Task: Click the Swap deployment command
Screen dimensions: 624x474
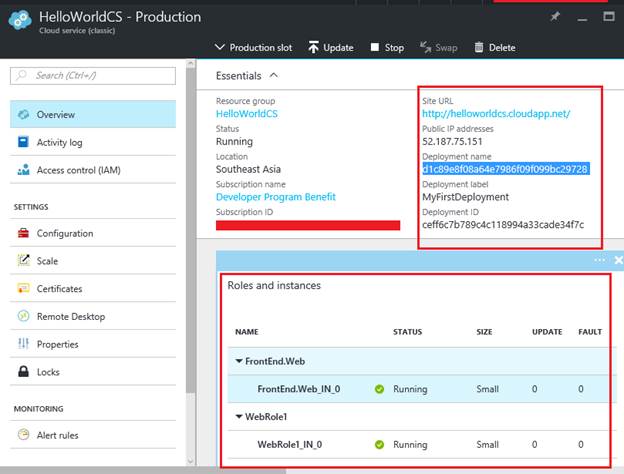Action: (439, 48)
